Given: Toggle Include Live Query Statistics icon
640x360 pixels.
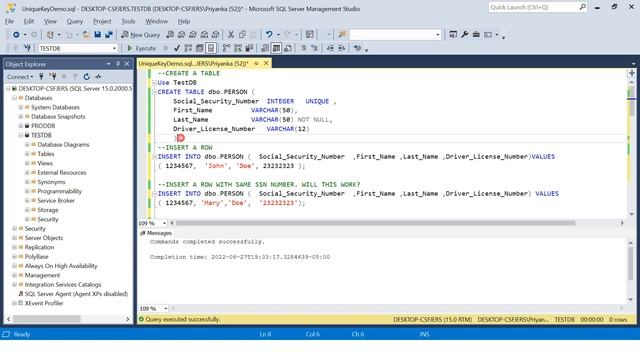Looking at the screenshot, I should (238, 48).
